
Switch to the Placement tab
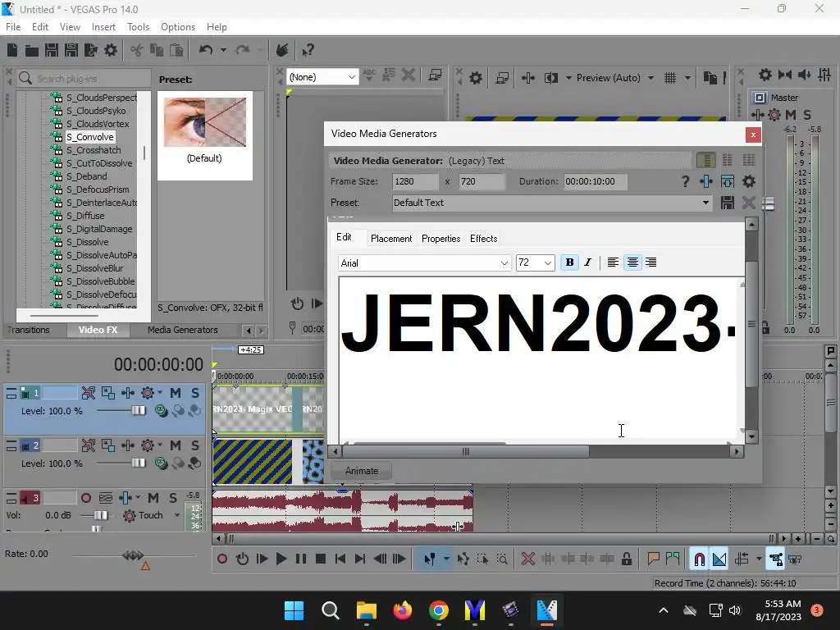pyautogui.click(x=391, y=239)
